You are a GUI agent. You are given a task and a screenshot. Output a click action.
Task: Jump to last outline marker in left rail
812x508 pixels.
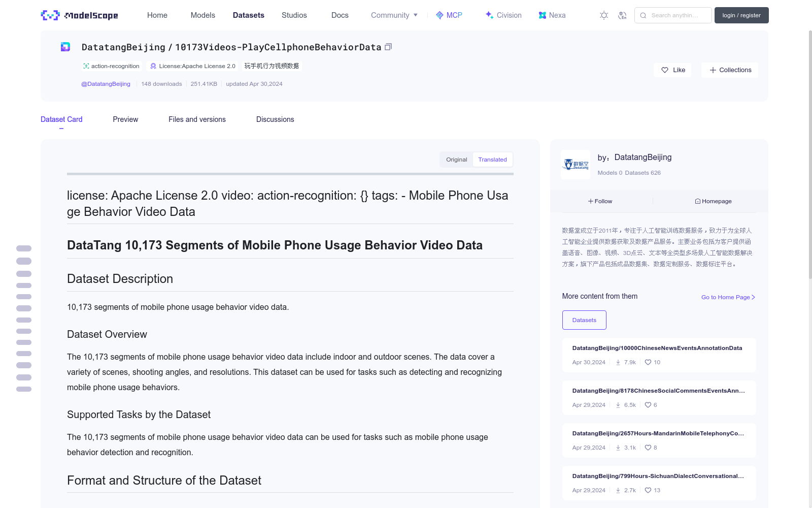coord(24,389)
